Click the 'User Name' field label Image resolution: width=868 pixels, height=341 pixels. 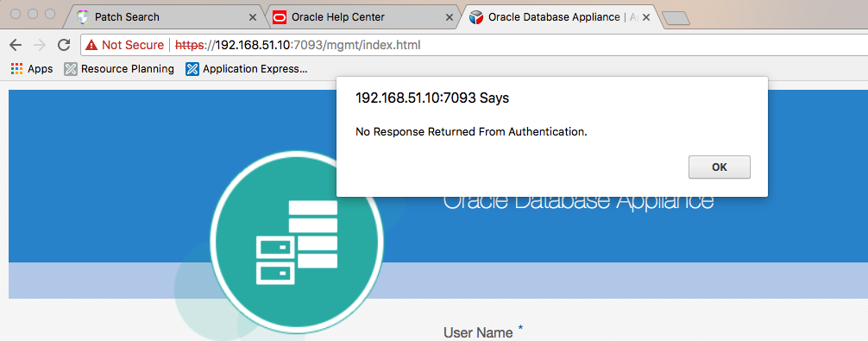click(478, 332)
